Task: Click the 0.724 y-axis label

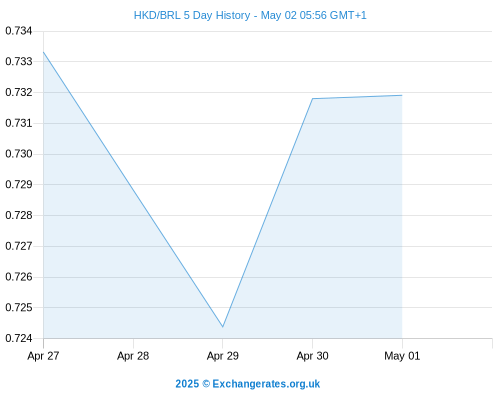Action: pos(19,338)
